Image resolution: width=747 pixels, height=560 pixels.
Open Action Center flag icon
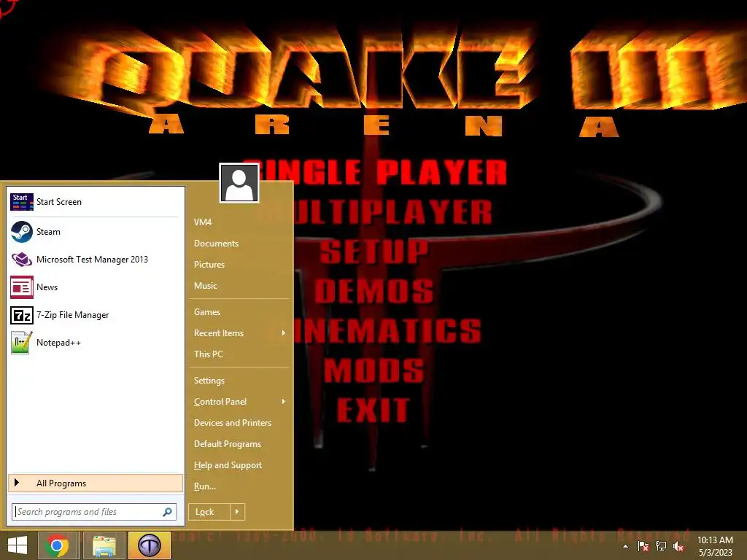pyautogui.click(x=643, y=546)
